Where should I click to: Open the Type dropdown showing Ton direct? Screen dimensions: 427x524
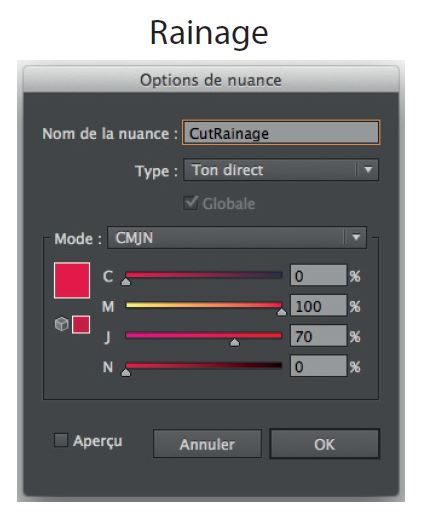coord(281,170)
